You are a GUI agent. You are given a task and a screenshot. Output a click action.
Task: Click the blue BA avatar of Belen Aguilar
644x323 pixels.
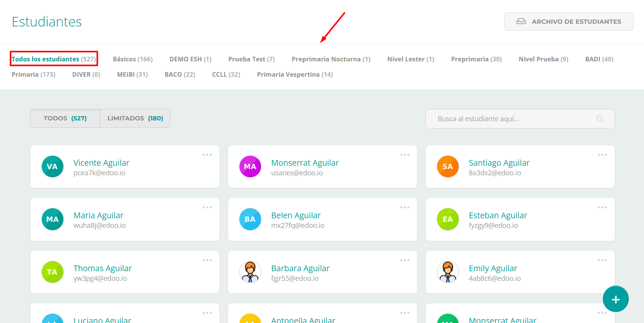tap(250, 219)
